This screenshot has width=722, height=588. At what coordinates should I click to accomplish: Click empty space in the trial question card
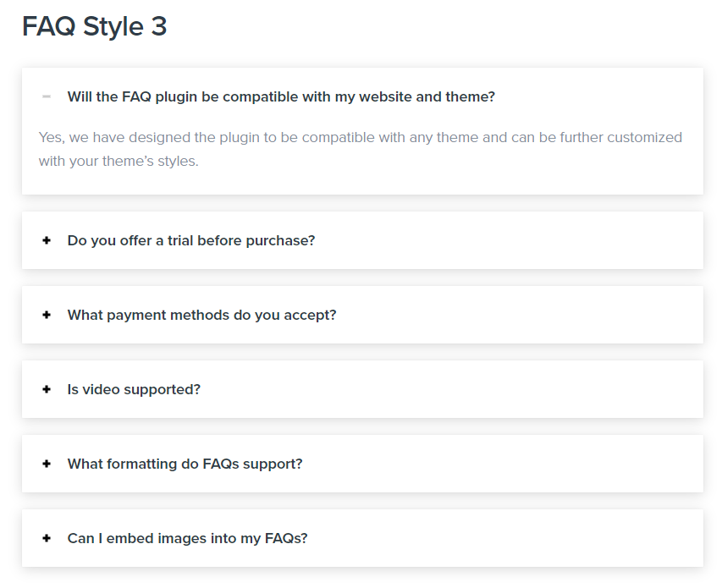[506, 240]
